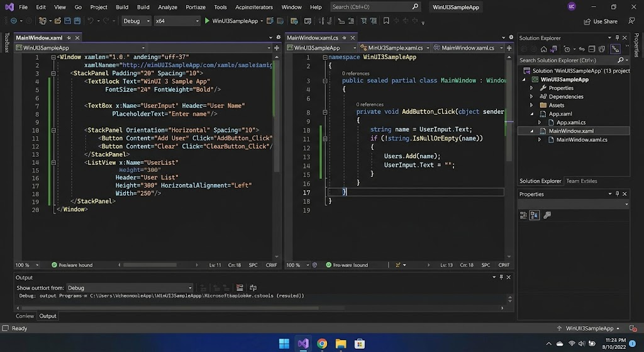This screenshot has width=644, height=352.
Task: Toggle auto hide pin on Solution Explorer
Action: click(x=617, y=37)
